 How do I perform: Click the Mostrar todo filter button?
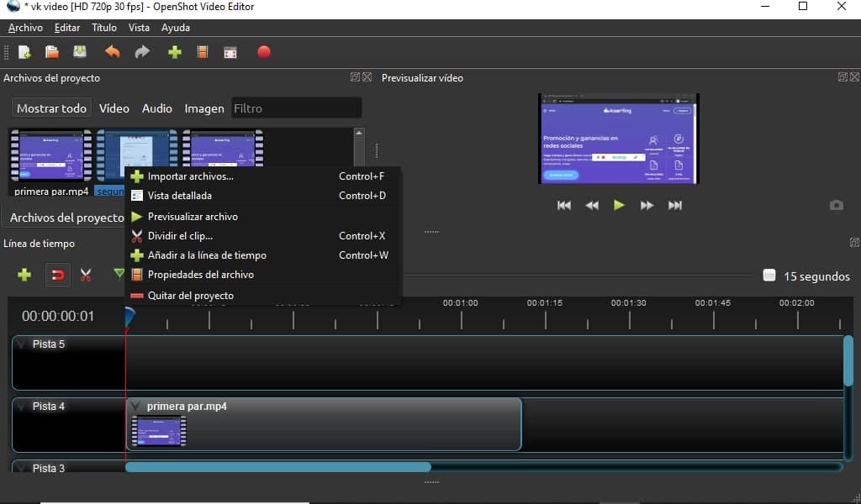(51, 108)
